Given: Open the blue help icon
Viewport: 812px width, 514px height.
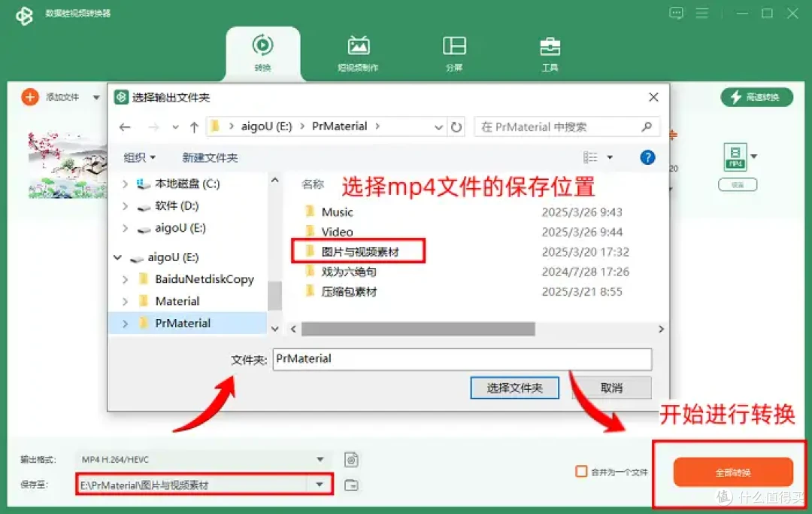Looking at the screenshot, I should click(x=647, y=157).
